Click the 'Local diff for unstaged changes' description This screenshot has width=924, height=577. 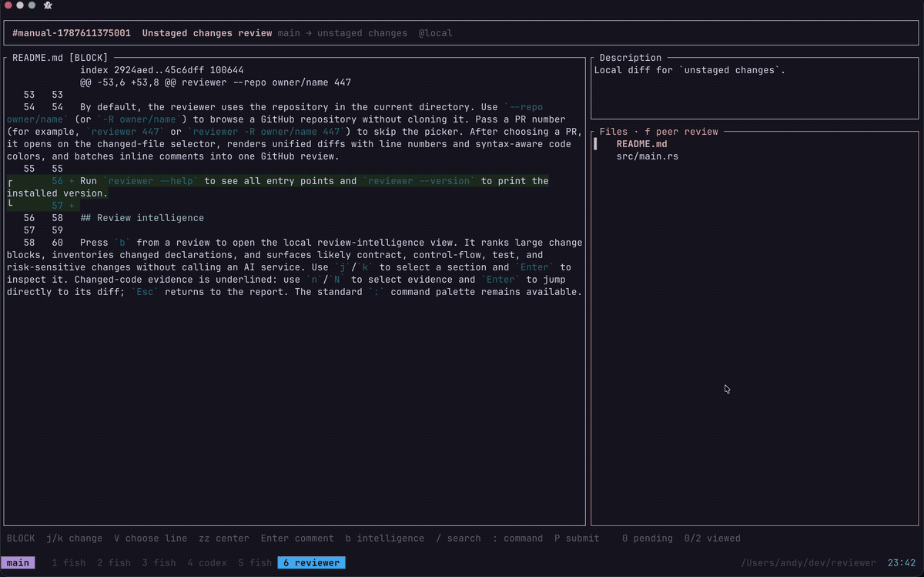(690, 70)
